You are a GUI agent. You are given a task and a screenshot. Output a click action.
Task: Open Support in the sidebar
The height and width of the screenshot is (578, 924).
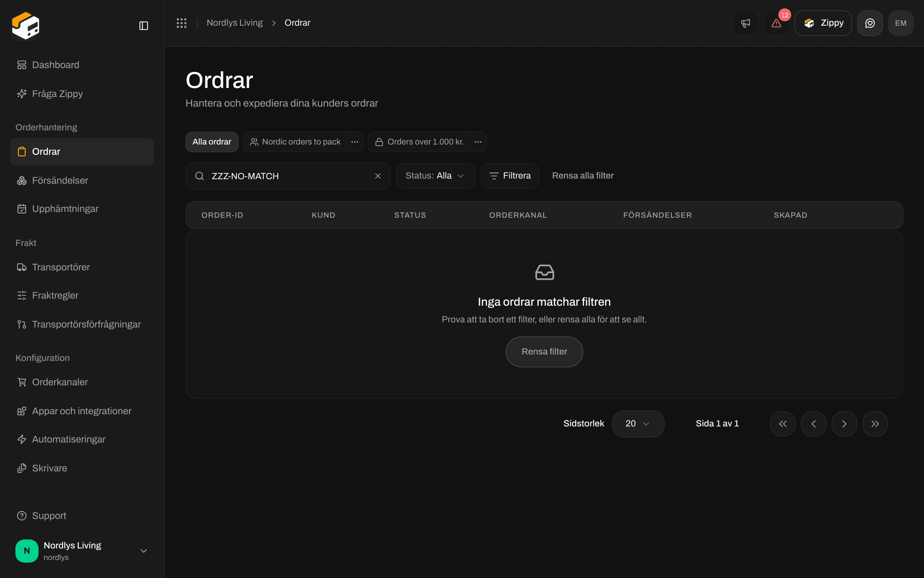[x=82, y=516]
